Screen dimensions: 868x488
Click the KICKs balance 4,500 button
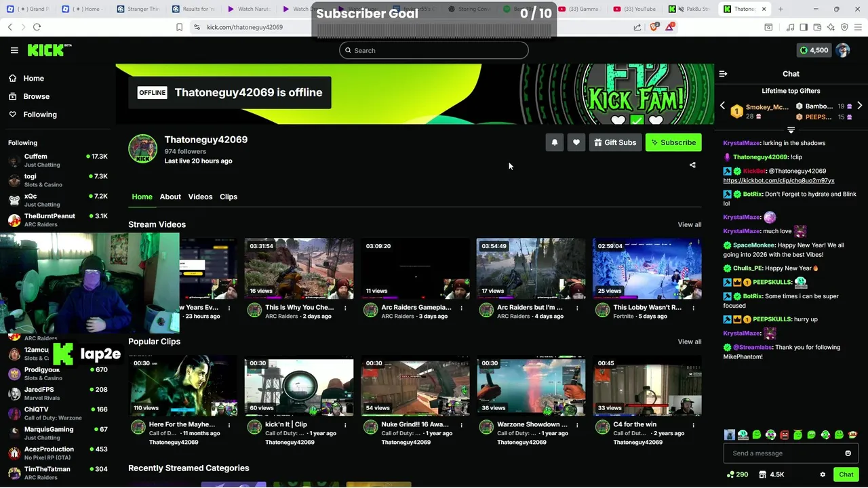[814, 50]
